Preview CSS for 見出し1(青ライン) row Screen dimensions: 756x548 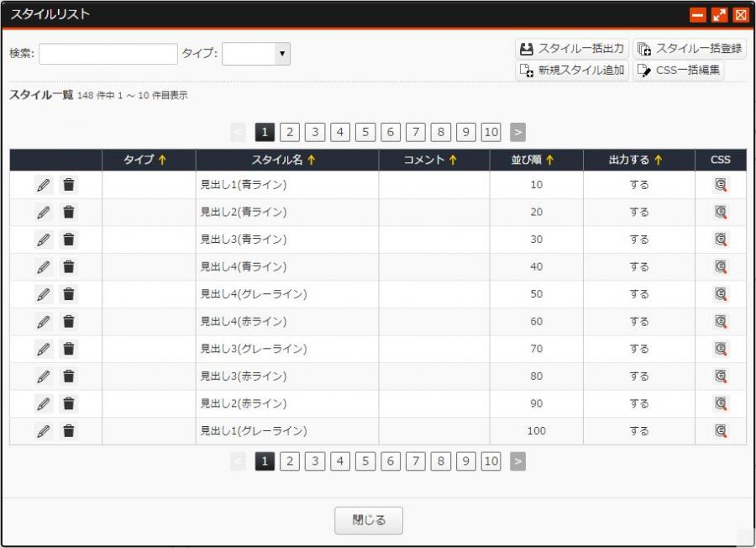(721, 185)
